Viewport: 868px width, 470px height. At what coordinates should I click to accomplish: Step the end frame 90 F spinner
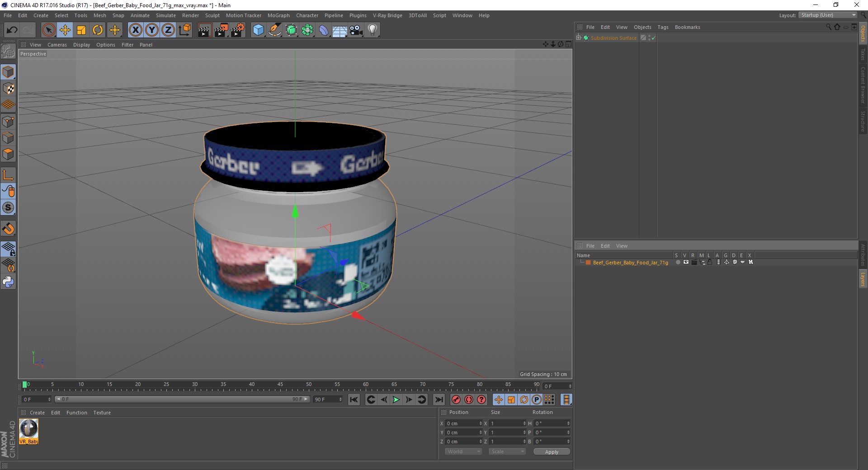[x=340, y=399]
